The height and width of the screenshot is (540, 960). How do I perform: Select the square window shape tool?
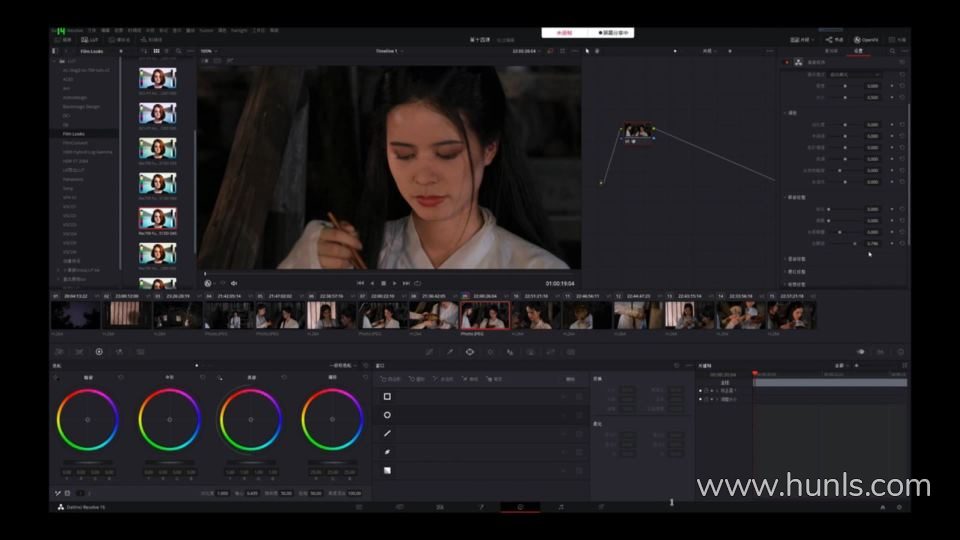pos(387,396)
